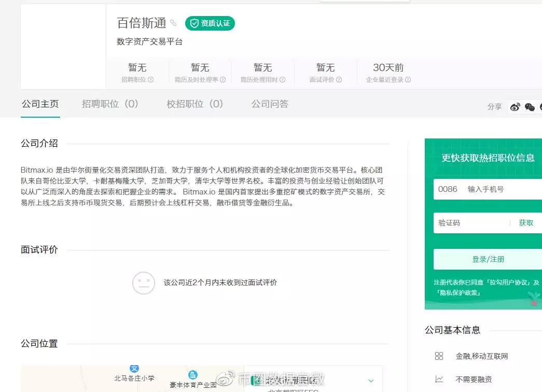Select the 0086 country code prefix
The height and width of the screenshot is (392, 542).
coord(448,189)
